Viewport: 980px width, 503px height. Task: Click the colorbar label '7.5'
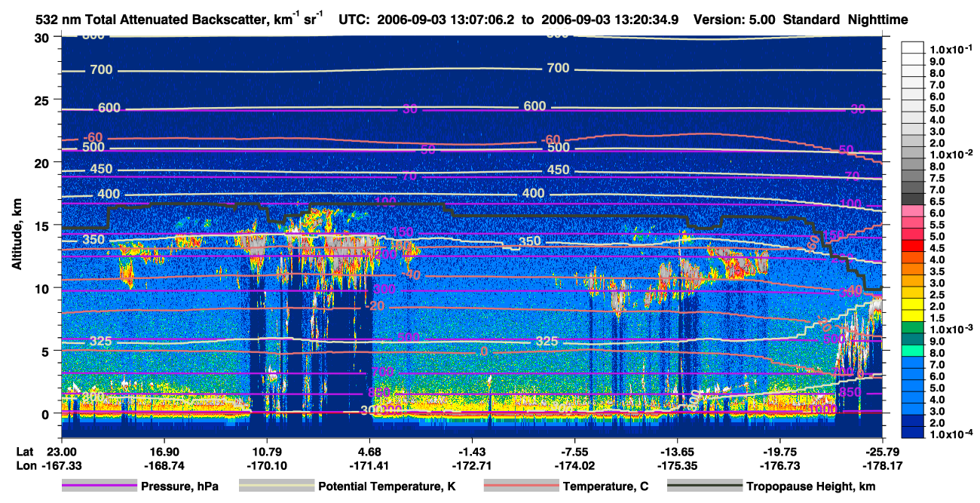tap(936, 178)
